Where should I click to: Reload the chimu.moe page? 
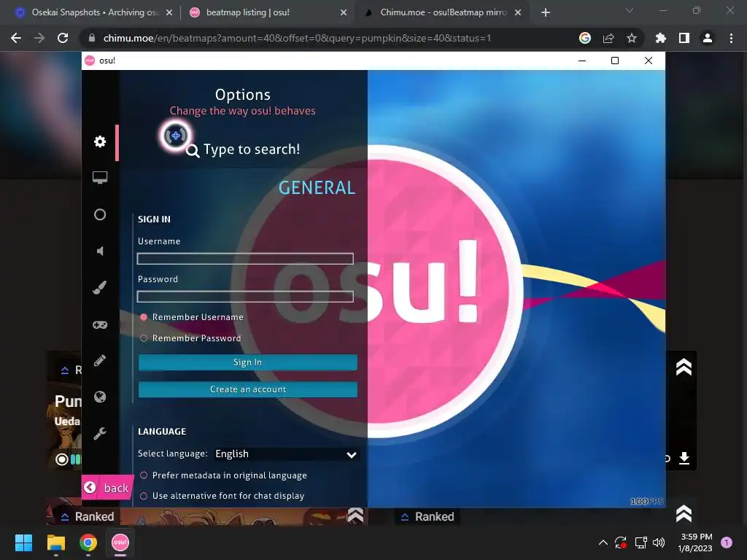click(x=63, y=38)
